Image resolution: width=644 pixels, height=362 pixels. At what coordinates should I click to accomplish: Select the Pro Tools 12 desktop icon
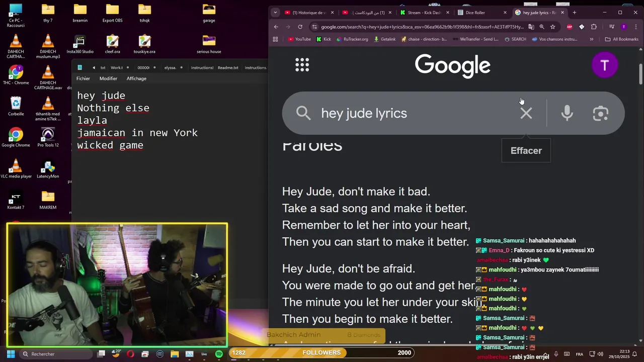(48, 137)
